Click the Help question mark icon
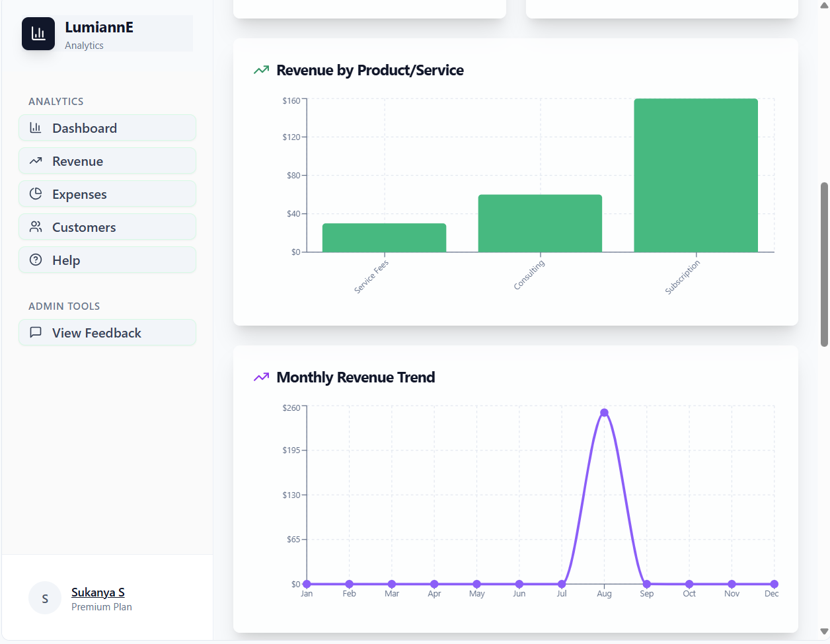This screenshot has width=830, height=644. [36, 260]
